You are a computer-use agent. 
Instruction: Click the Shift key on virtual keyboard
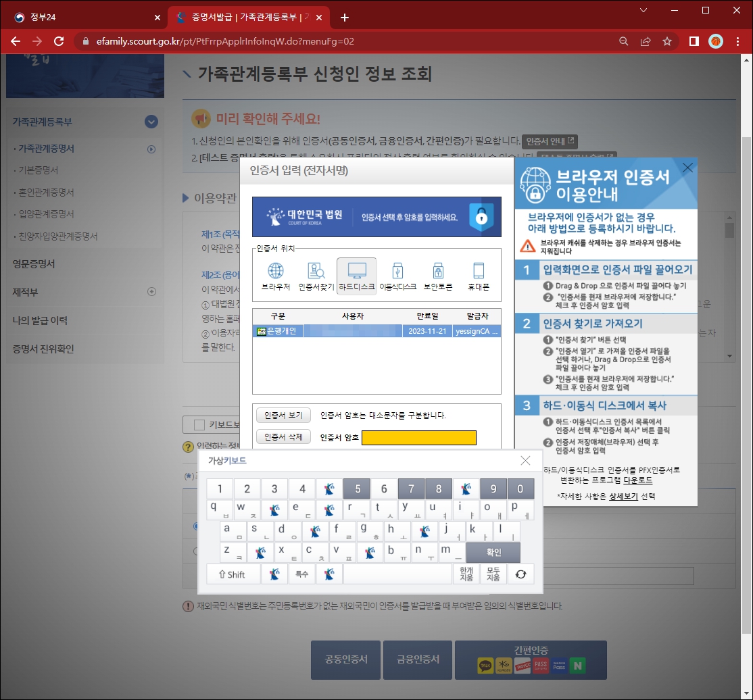coord(233,574)
